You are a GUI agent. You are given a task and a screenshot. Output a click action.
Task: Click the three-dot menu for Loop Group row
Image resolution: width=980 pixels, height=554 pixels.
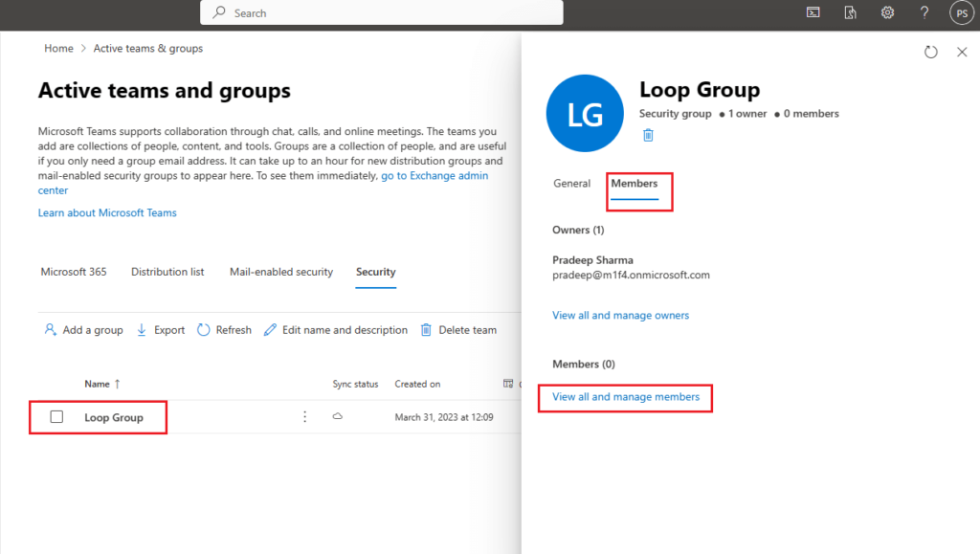click(305, 416)
